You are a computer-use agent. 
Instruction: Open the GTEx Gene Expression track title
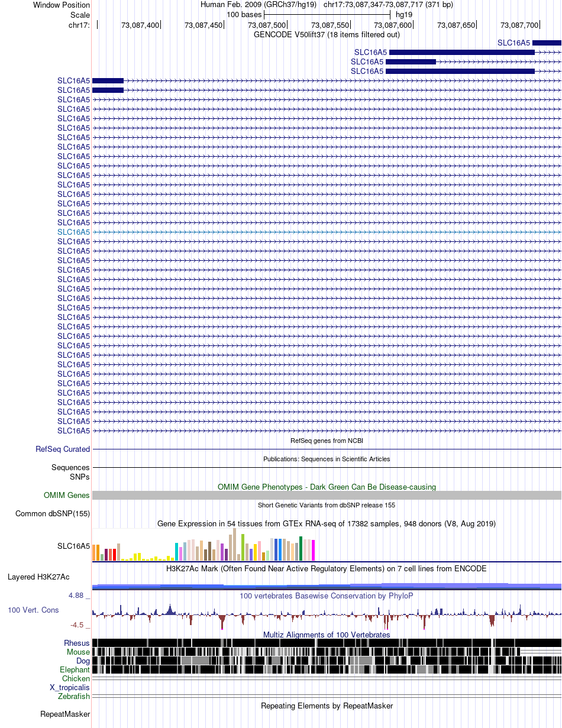(327, 523)
